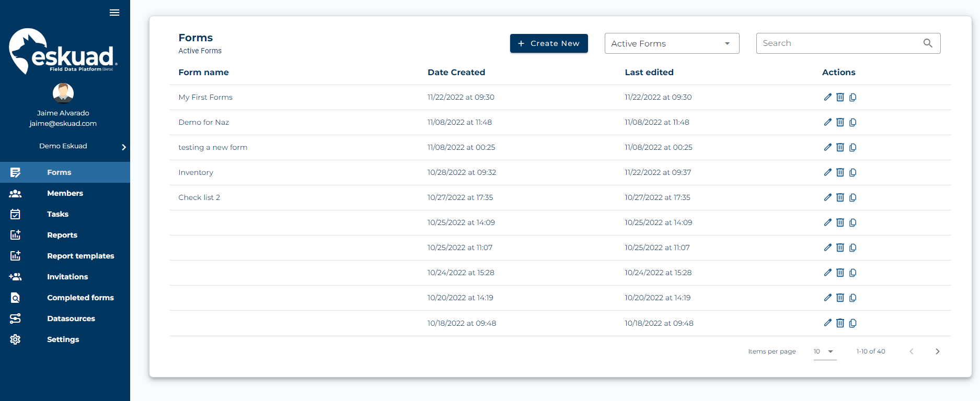Open Settings in the sidebar
This screenshot has width=980, height=401.
[63, 339]
